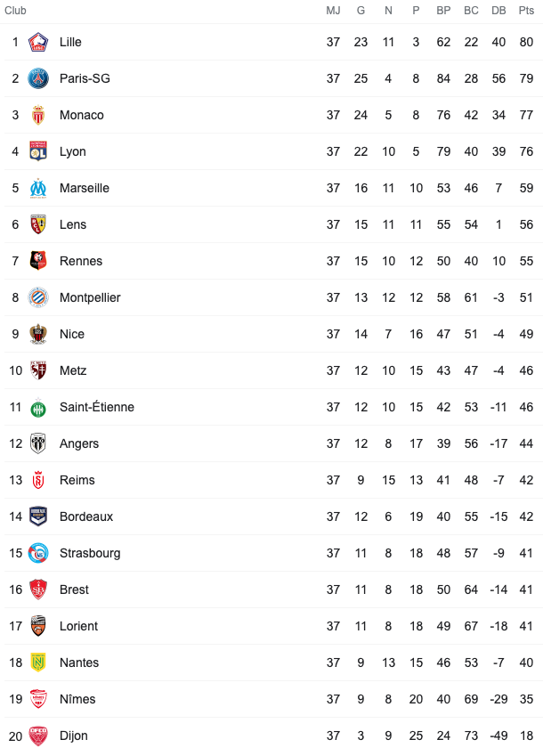Click the Reims club name
543x756 pixels.
pos(77,480)
